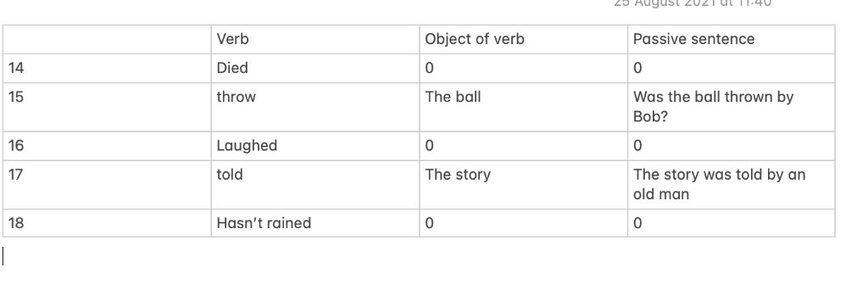
Task: Click the note's date stamp at top
Action: pos(693,3)
